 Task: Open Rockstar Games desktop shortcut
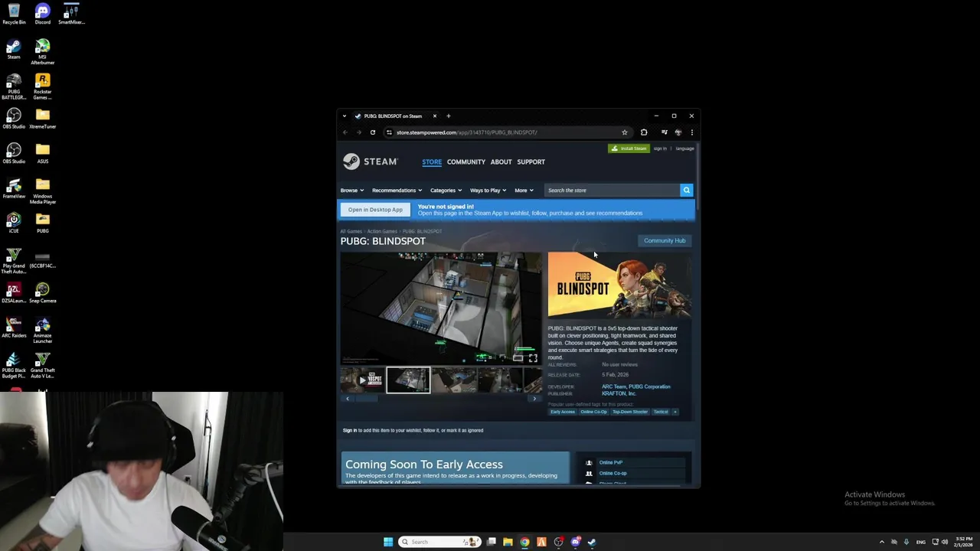tap(42, 86)
